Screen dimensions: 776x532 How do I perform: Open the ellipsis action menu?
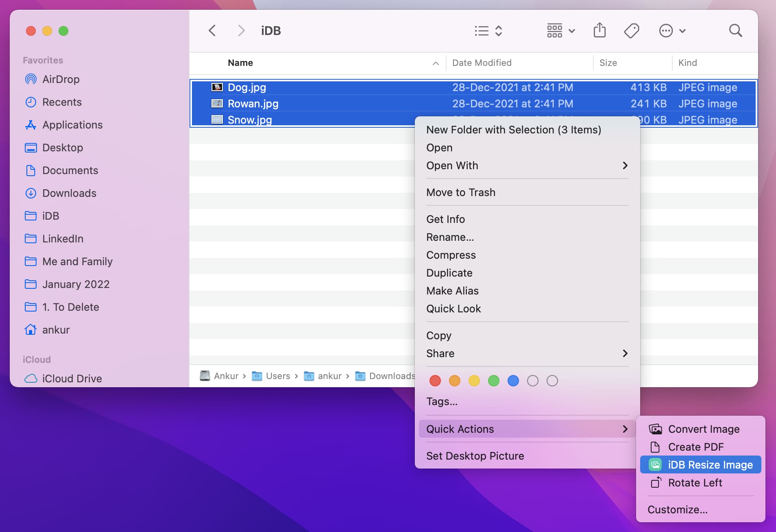tap(672, 31)
